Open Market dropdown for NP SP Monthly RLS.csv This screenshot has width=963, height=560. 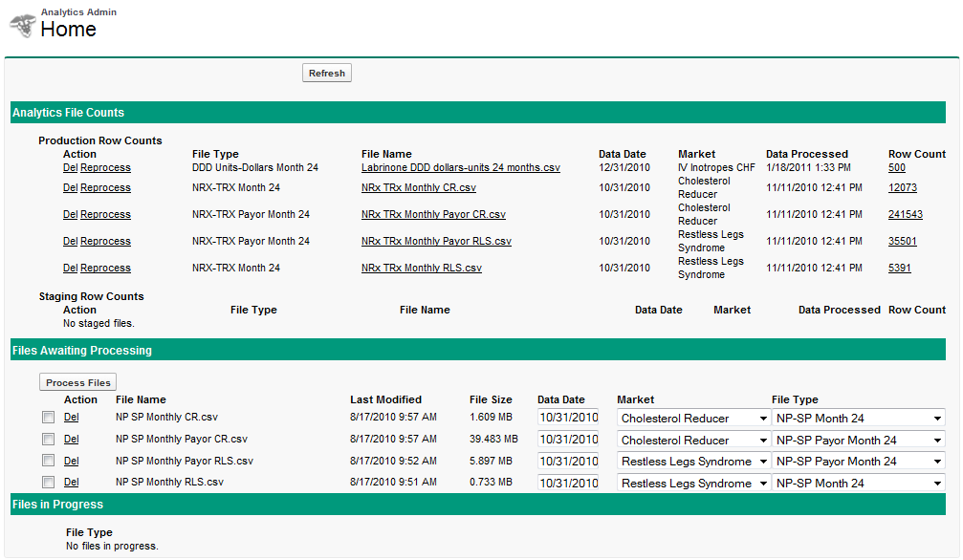point(693,484)
